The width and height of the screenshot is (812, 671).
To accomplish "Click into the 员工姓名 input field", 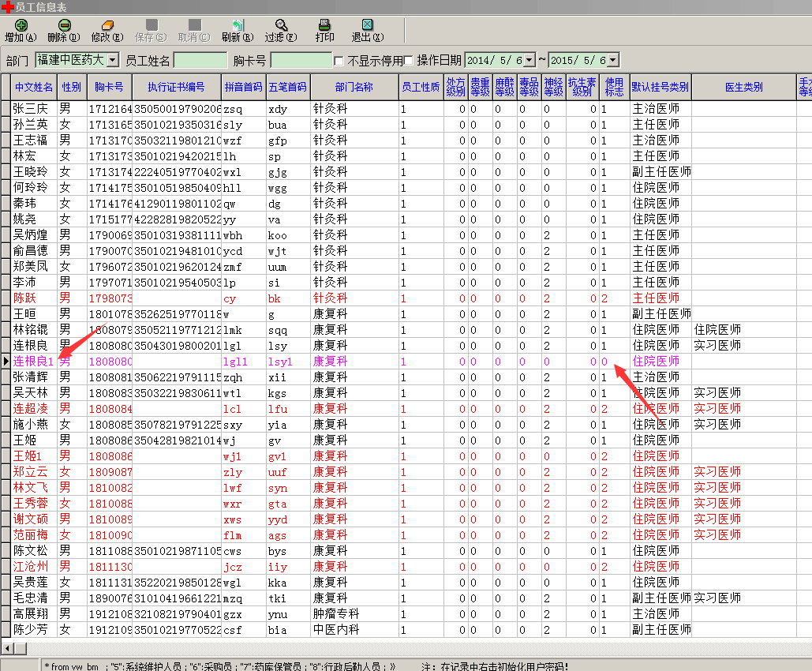I will click(200, 60).
